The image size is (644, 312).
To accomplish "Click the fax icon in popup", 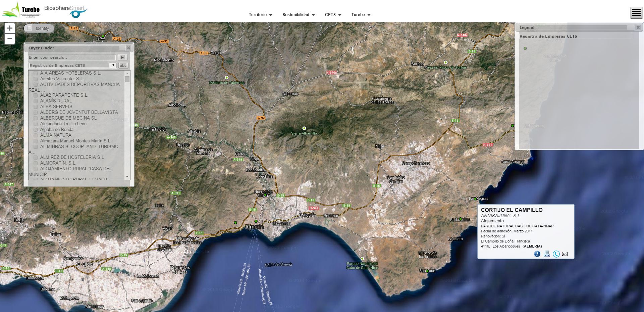I will [547, 254].
